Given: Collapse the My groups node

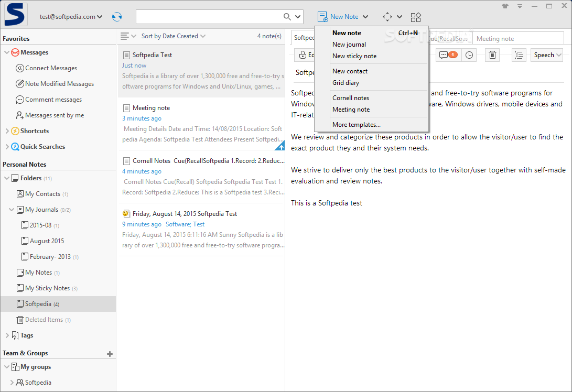Looking at the screenshot, I should (7, 367).
